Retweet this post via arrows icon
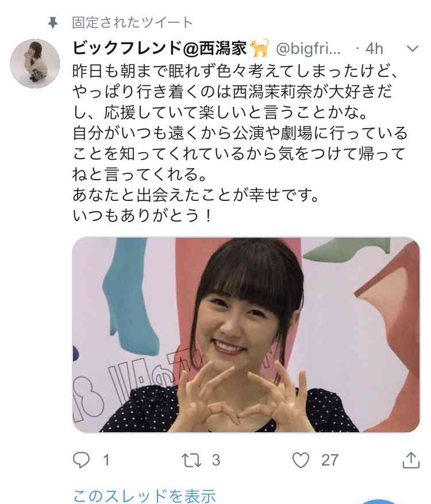431x504 pixels. tap(191, 460)
